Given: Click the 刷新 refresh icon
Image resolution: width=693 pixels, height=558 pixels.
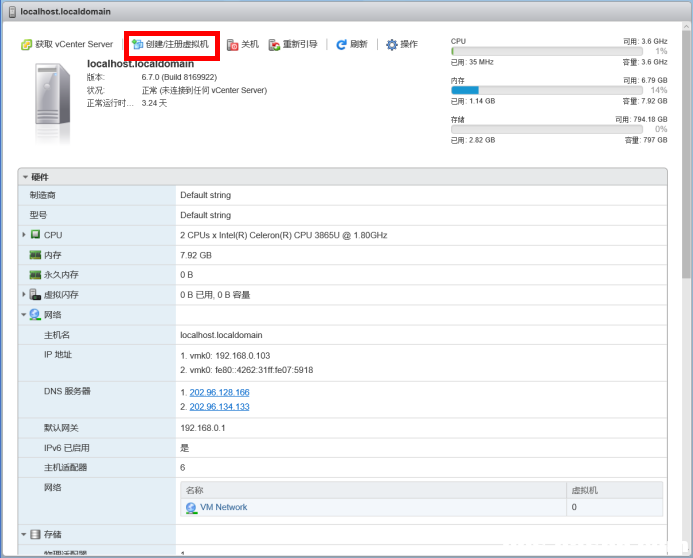Looking at the screenshot, I should coord(341,45).
